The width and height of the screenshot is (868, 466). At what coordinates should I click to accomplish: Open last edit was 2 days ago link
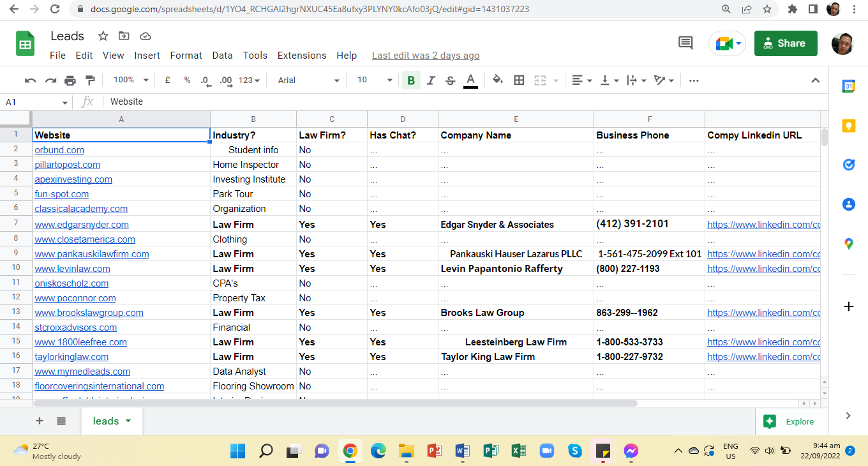click(426, 56)
